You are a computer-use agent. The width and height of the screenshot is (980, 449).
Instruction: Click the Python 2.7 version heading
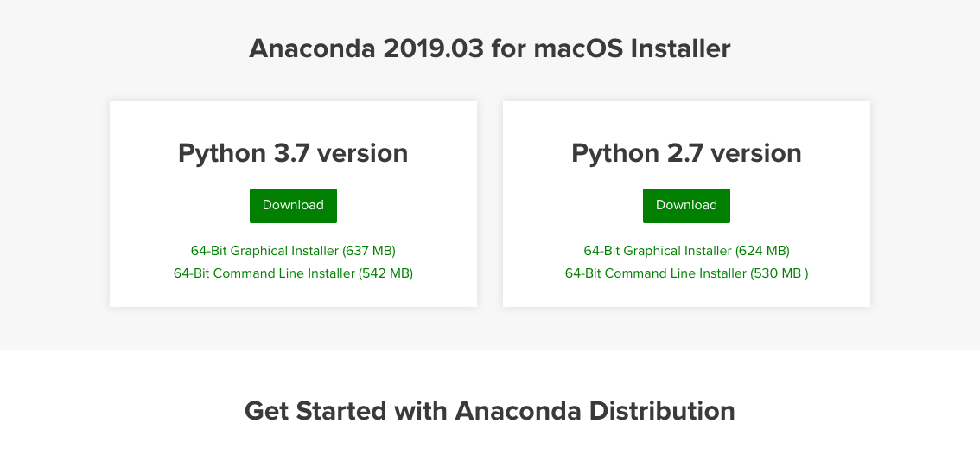(x=686, y=153)
